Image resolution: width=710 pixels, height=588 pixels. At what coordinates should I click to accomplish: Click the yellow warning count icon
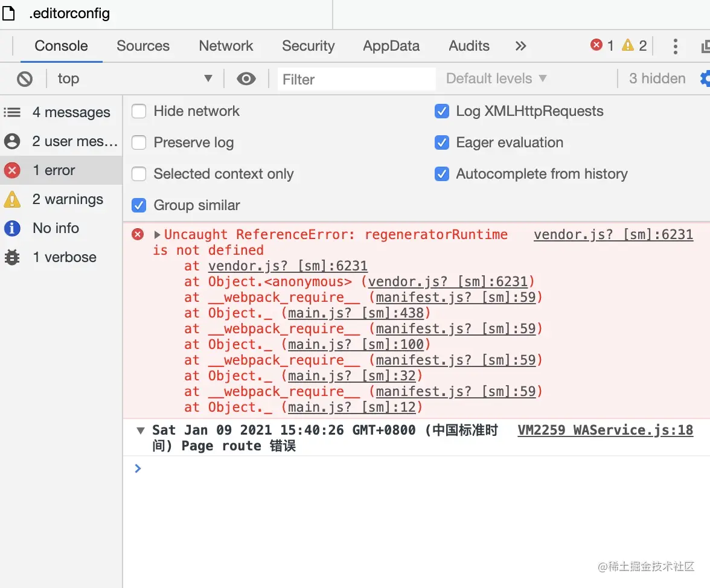(628, 45)
